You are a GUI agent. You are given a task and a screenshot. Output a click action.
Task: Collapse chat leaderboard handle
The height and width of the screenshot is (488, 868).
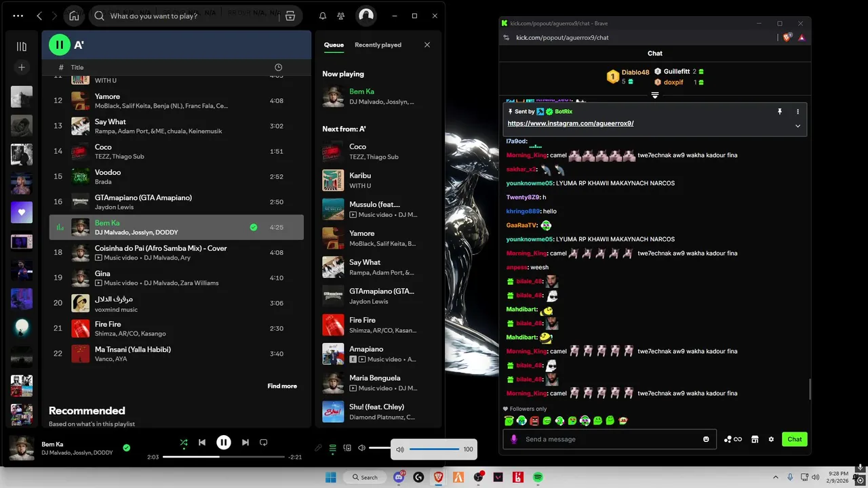click(x=655, y=96)
